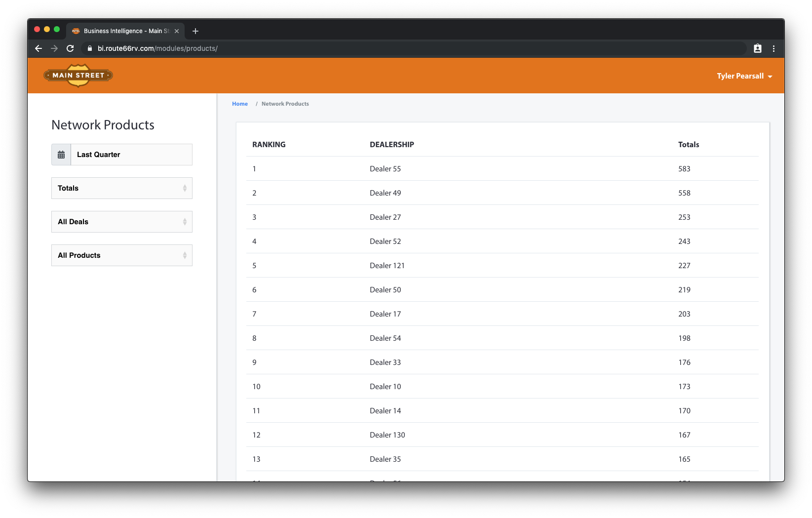Click Dealer 33 row name
This screenshot has width=812, height=518.
click(386, 362)
